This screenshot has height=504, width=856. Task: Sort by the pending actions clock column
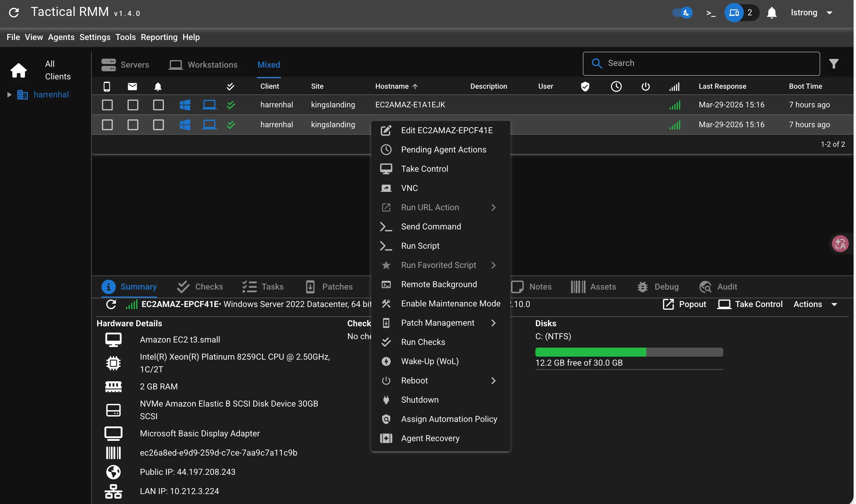[616, 86]
